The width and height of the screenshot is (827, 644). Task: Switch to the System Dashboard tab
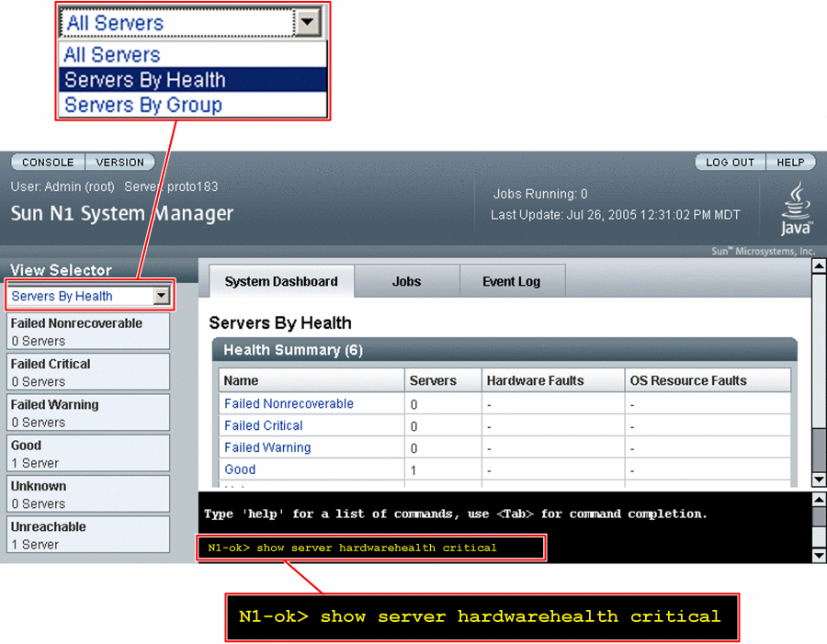(281, 282)
